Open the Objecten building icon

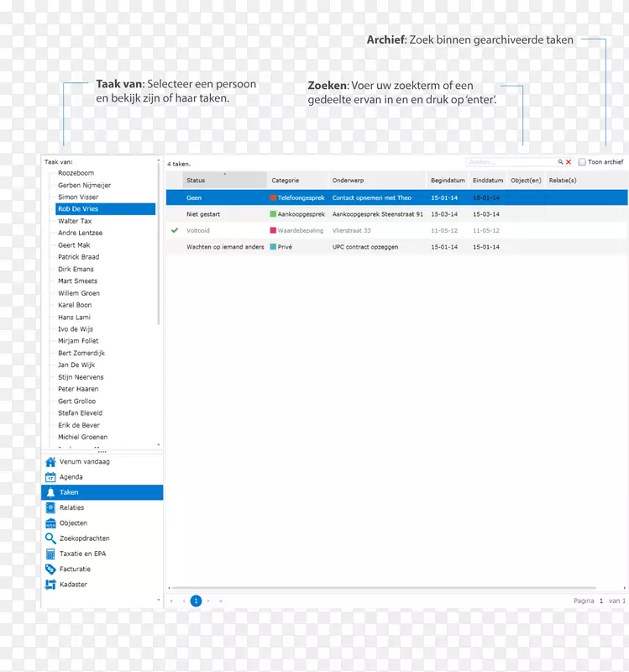tap(50, 523)
